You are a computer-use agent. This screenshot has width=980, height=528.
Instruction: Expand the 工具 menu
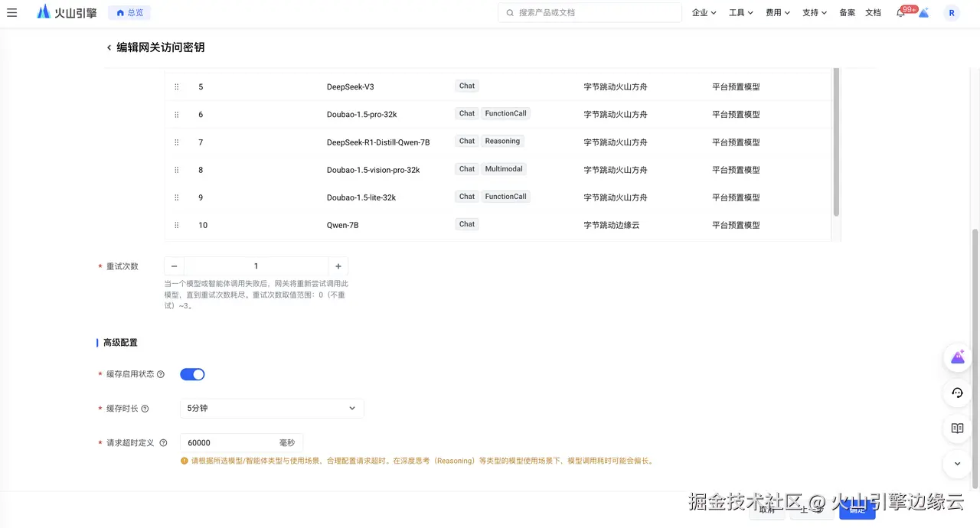pyautogui.click(x=740, y=12)
